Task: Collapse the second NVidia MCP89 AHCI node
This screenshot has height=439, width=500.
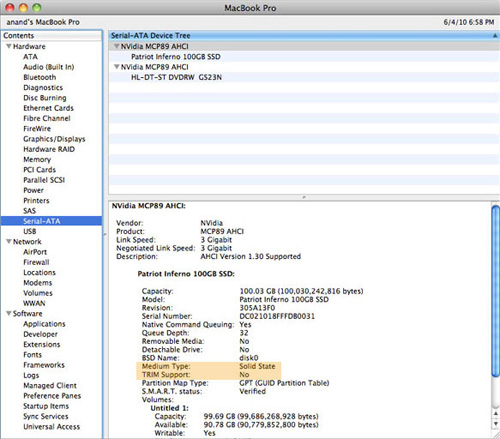Action: tap(117, 67)
